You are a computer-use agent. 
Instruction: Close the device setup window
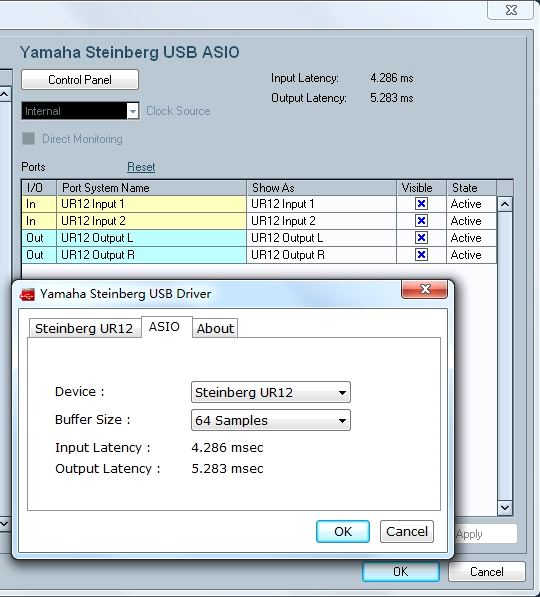click(511, 10)
